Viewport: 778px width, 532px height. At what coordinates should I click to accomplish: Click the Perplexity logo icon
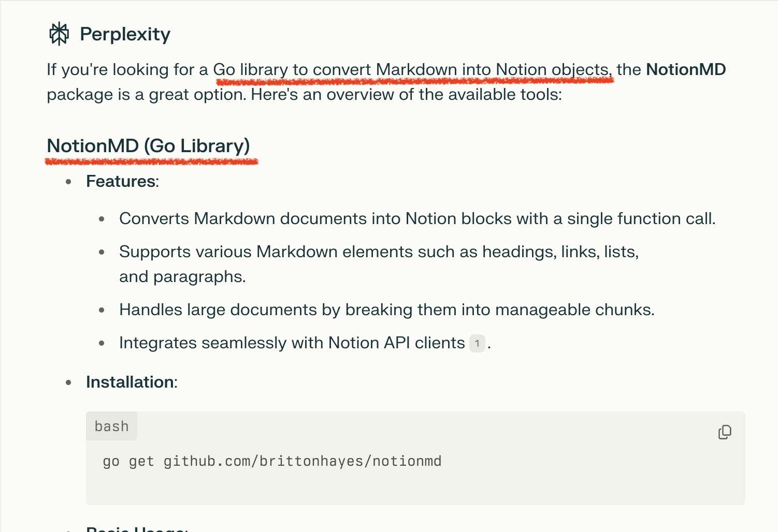pos(59,34)
